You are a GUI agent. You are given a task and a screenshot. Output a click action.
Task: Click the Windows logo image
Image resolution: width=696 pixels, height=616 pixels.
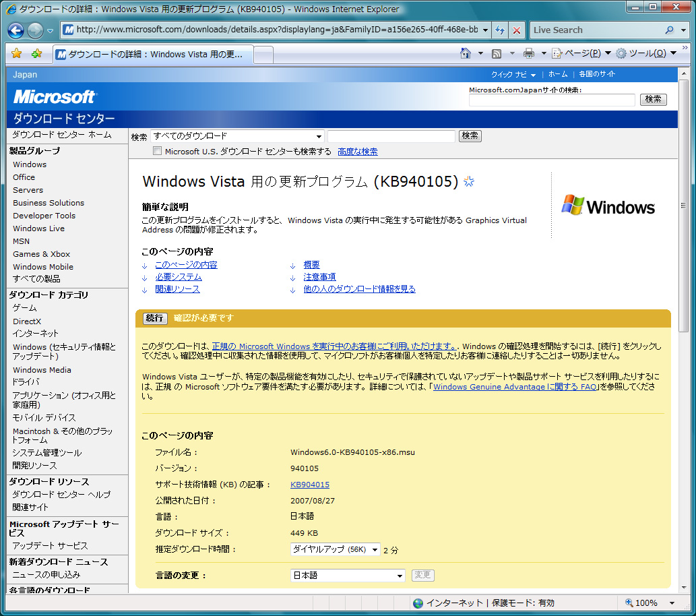(x=608, y=206)
